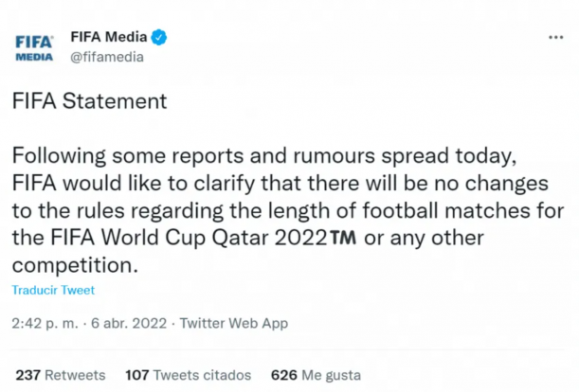579x392 pixels.
Task: Open the Twitter Web App source link
Action: pyautogui.click(x=234, y=323)
